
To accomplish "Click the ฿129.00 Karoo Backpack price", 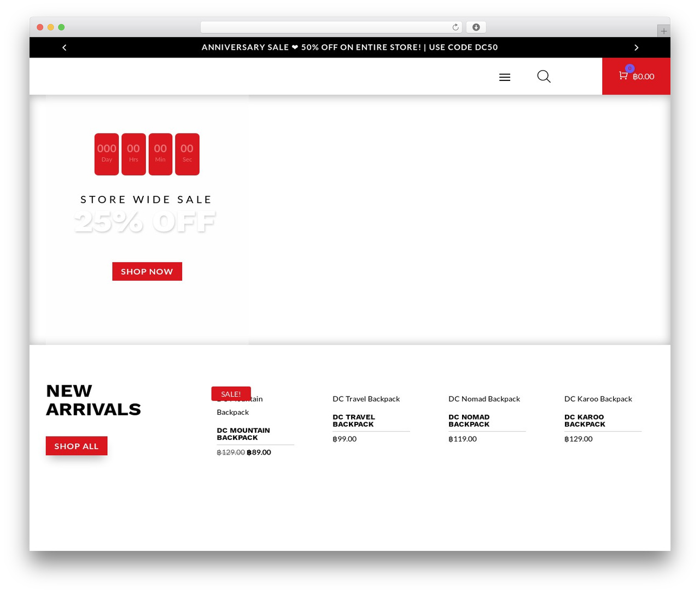I will point(579,439).
